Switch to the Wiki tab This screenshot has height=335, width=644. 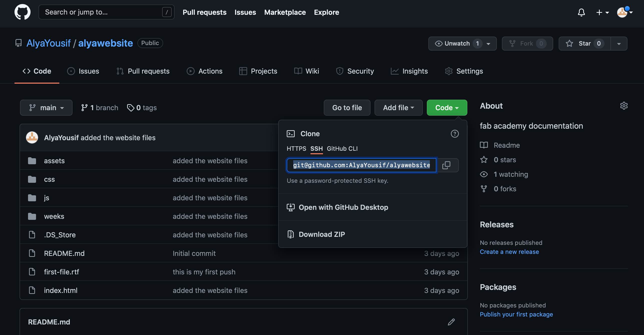tap(306, 71)
